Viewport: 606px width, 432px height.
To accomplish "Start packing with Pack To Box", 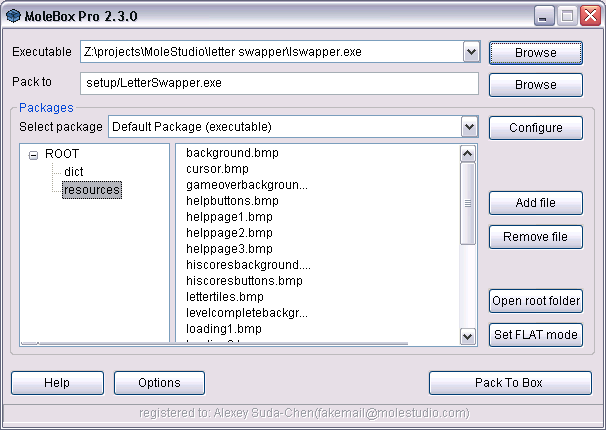I will [508, 383].
